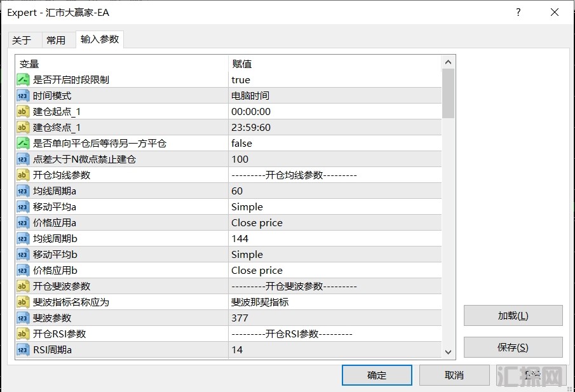
Task: Click the boolean icon beside 是否开启时段限制
Action: (x=23, y=79)
